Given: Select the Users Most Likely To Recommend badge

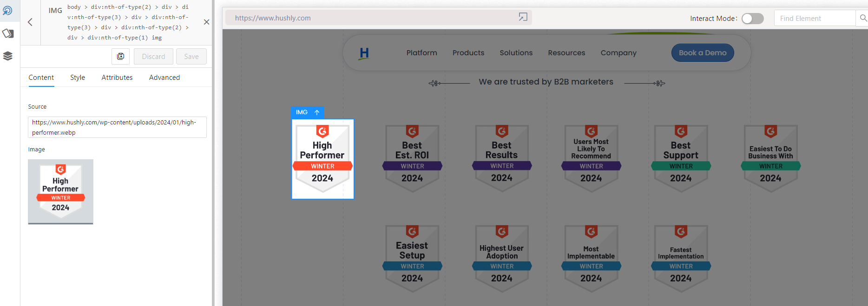Looking at the screenshot, I should coord(591,158).
